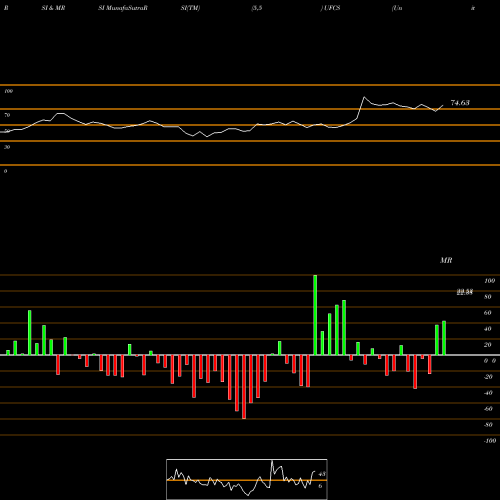Click the 43 value in mini chart
The image size is (500, 500).
[322, 474]
